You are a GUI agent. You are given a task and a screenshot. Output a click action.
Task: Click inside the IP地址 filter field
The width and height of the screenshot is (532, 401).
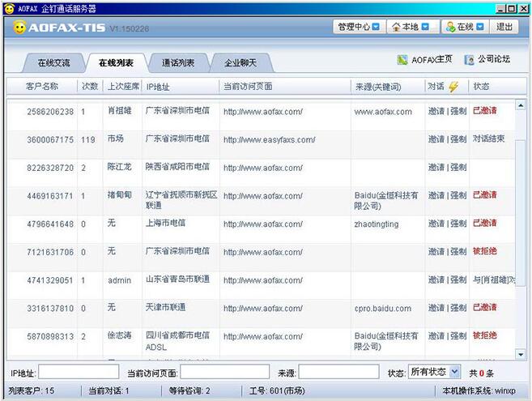tap(79, 373)
